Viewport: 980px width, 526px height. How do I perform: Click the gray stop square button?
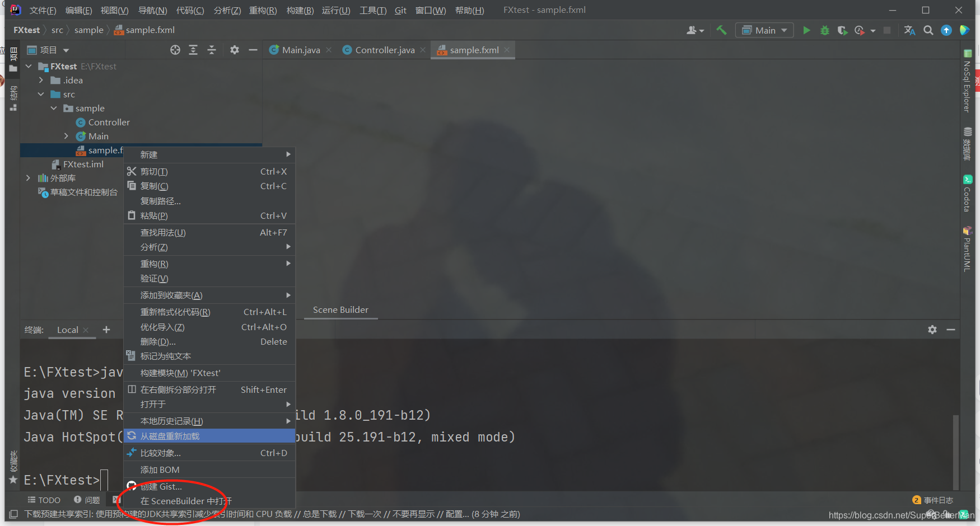(x=887, y=30)
